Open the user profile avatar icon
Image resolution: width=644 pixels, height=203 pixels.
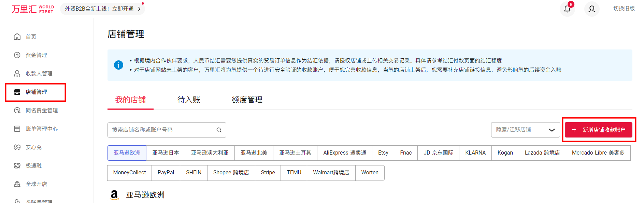591,9
